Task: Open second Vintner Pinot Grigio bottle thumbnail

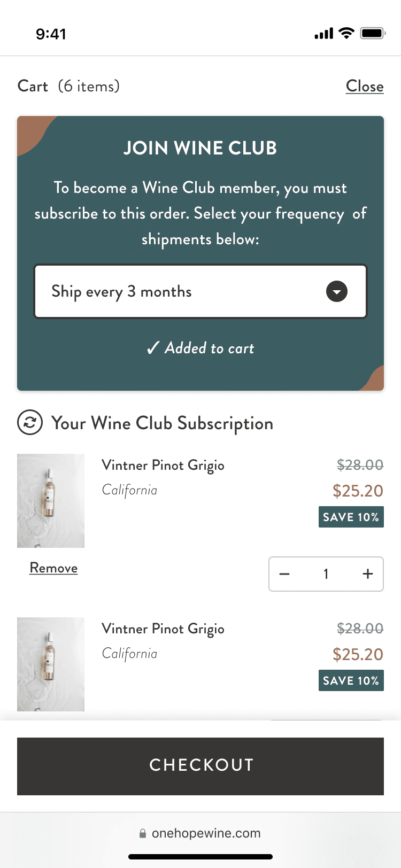Action: click(x=51, y=664)
